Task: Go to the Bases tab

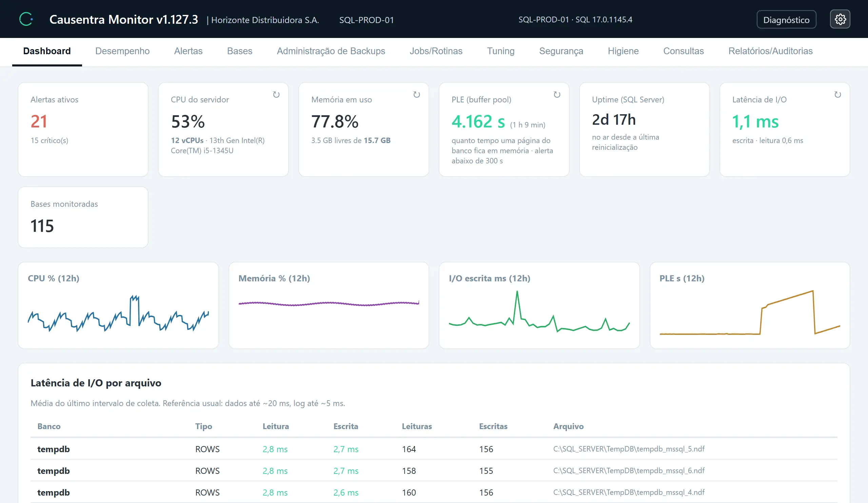Action: coord(239,51)
